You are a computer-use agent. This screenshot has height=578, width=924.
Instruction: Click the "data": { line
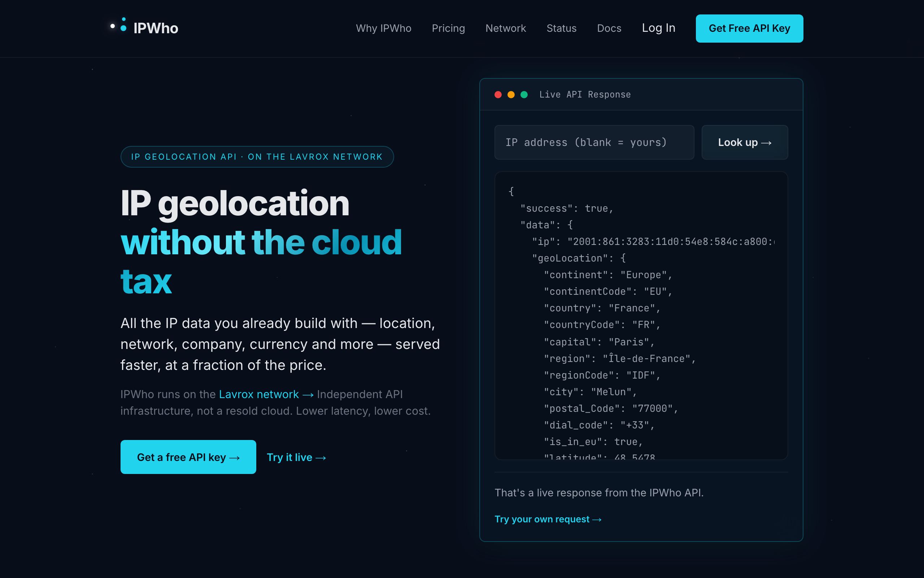pyautogui.click(x=546, y=225)
